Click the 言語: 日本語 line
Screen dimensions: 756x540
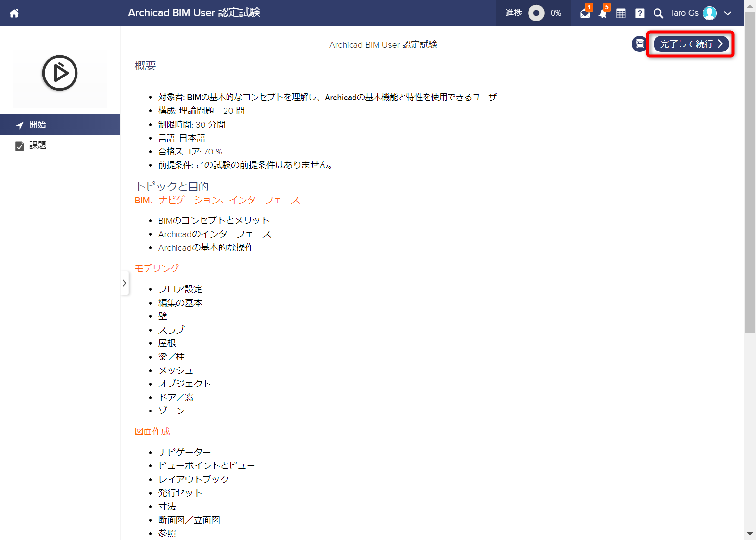click(182, 138)
